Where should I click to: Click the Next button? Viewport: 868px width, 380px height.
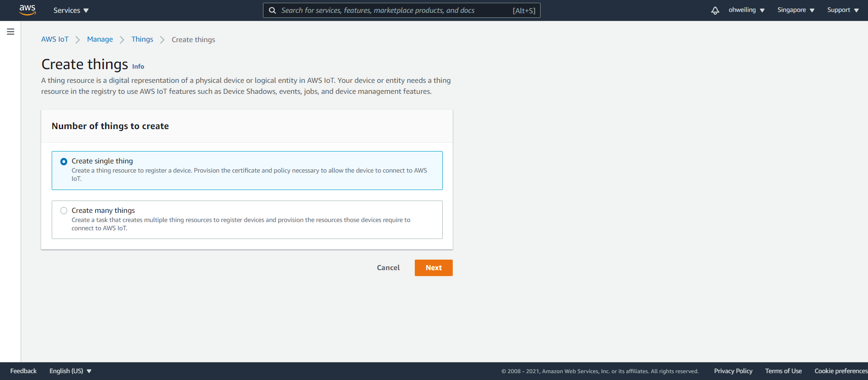tap(434, 268)
